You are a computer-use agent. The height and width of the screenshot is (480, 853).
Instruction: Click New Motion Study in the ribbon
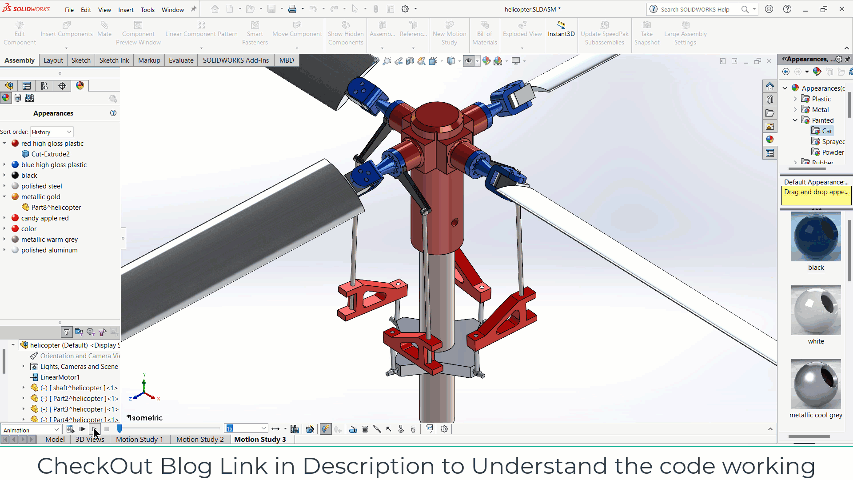coord(449,33)
